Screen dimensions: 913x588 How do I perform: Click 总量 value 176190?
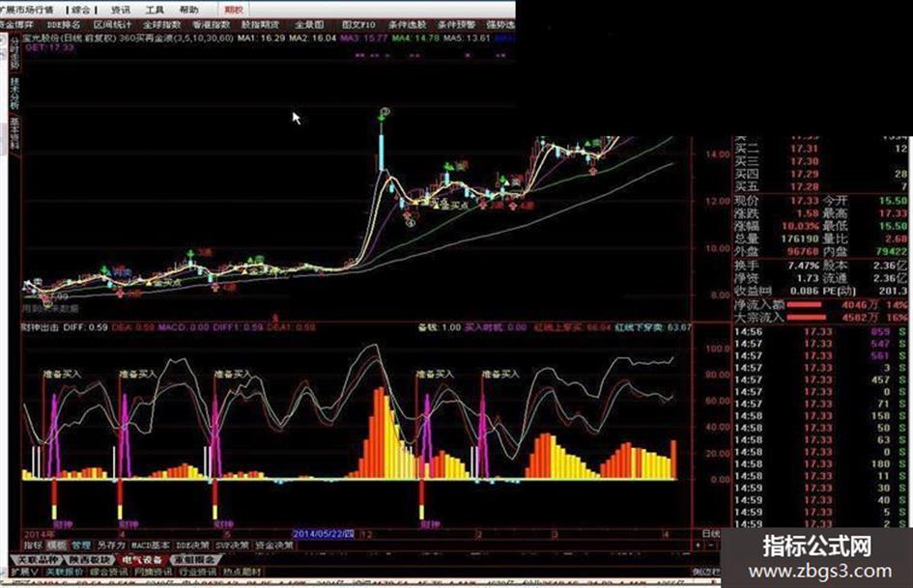pyautogui.click(x=800, y=238)
